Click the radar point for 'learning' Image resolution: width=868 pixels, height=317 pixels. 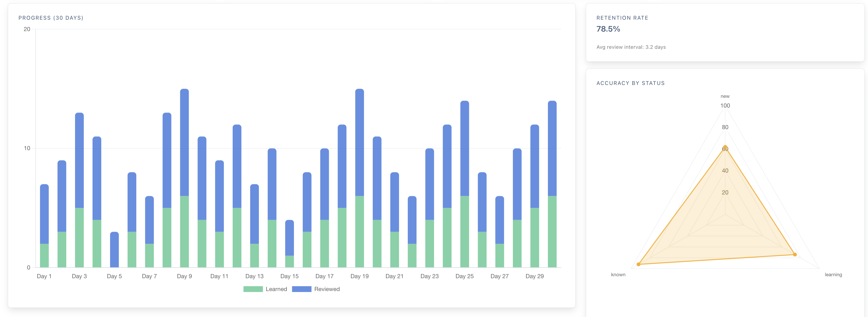click(795, 254)
